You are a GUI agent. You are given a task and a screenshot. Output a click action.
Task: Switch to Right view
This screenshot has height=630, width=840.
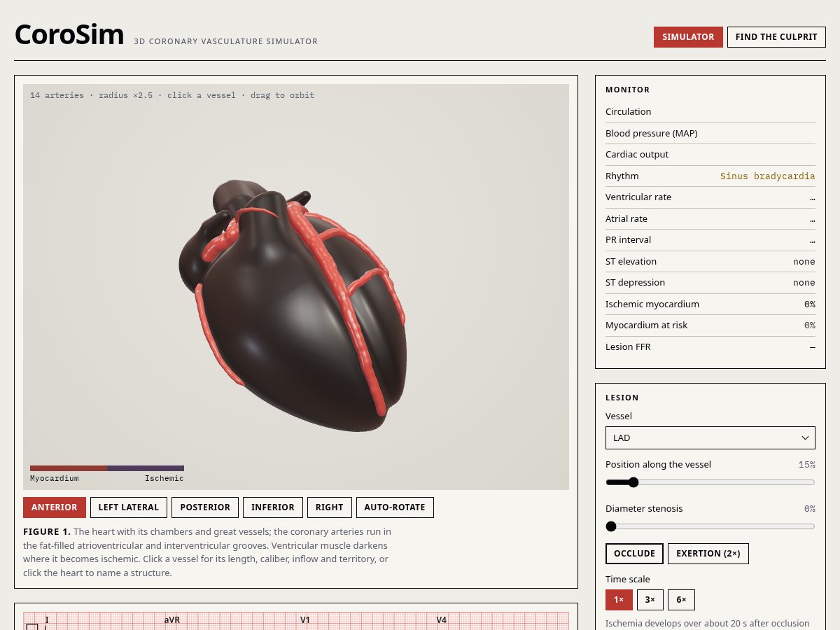(x=330, y=507)
